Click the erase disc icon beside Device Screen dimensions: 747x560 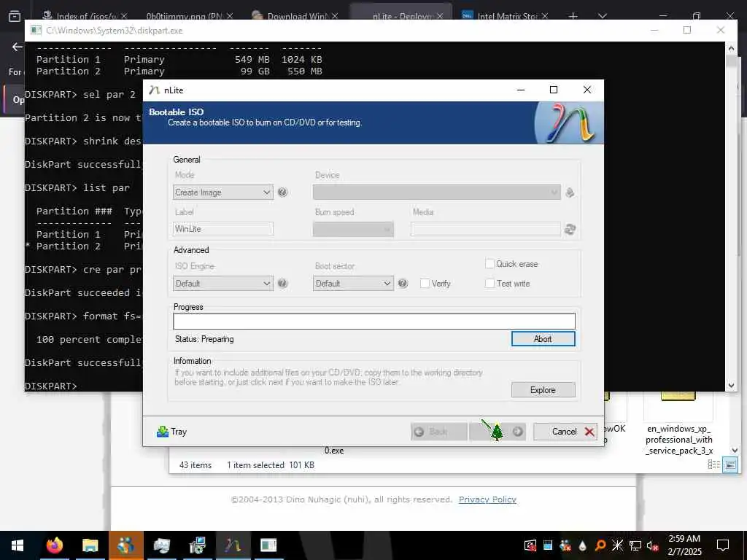pyautogui.click(x=570, y=192)
